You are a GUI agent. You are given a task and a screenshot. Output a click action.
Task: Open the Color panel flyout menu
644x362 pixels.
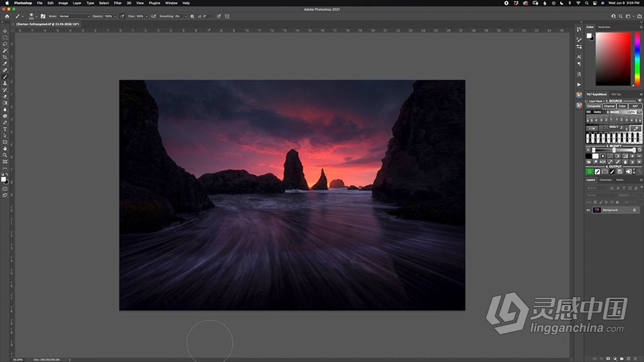coord(641,27)
